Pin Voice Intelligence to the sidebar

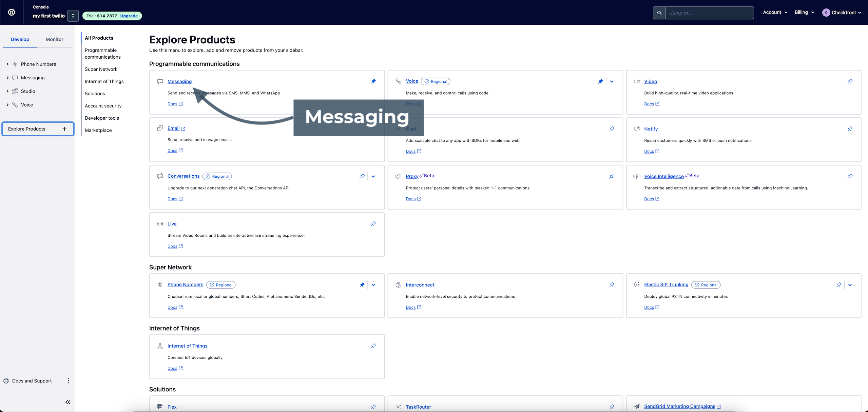coord(850,176)
